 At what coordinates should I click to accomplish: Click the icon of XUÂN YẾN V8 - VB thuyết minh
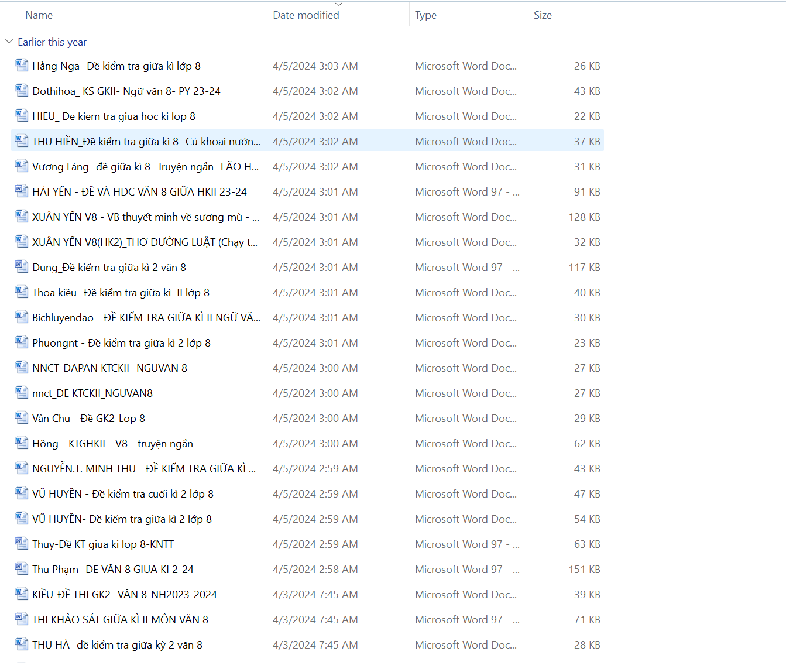point(22,216)
